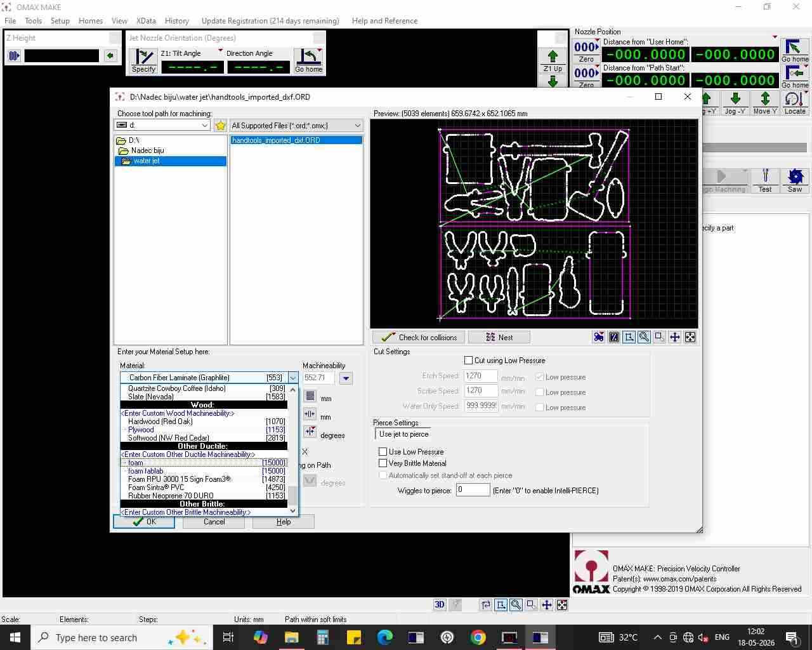Viewport: 812px width, 650px height.
Task: Open the Machineability dropdown arrow
Action: (346, 378)
